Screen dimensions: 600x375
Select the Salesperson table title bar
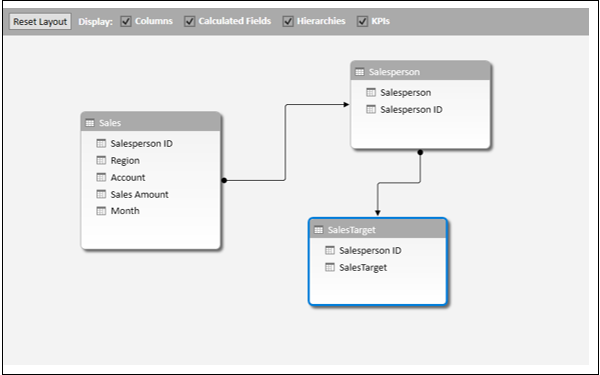420,71
